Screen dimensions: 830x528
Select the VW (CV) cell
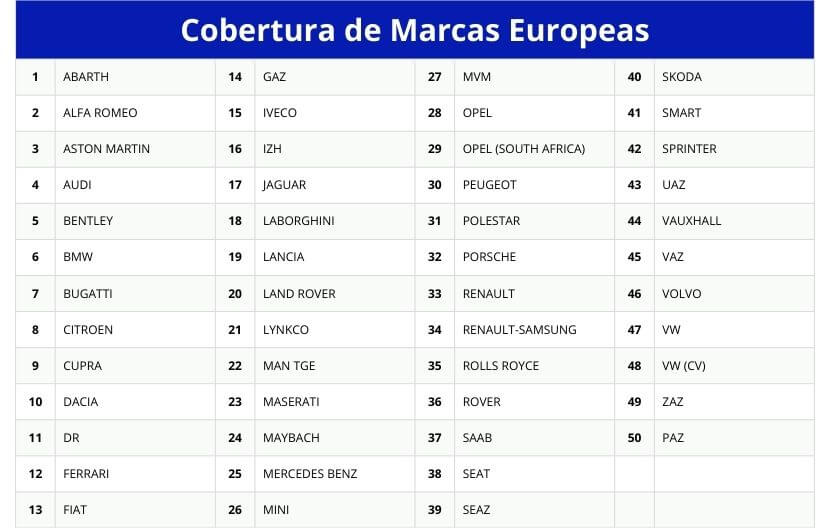pyautogui.click(x=684, y=366)
